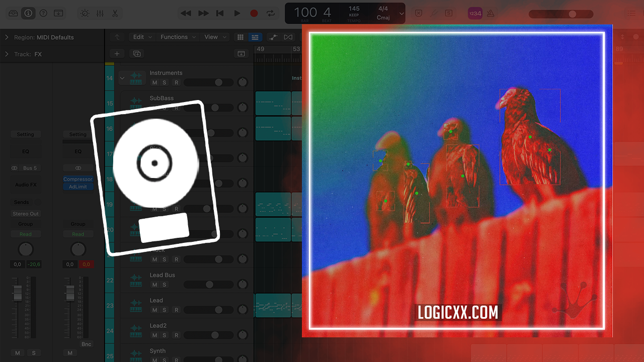Expand the Track: FX disclosure triangle
Viewport: 644px width, 362px height.
[x=7, y=54]
